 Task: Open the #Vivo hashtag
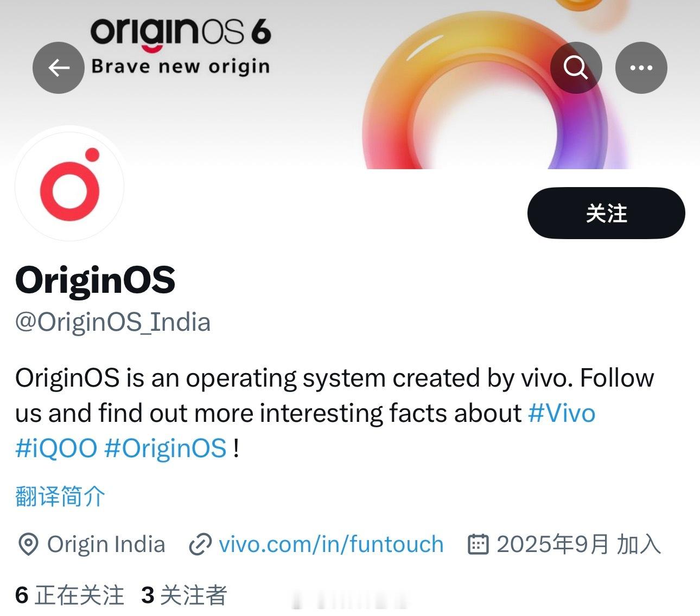point(562,413)
